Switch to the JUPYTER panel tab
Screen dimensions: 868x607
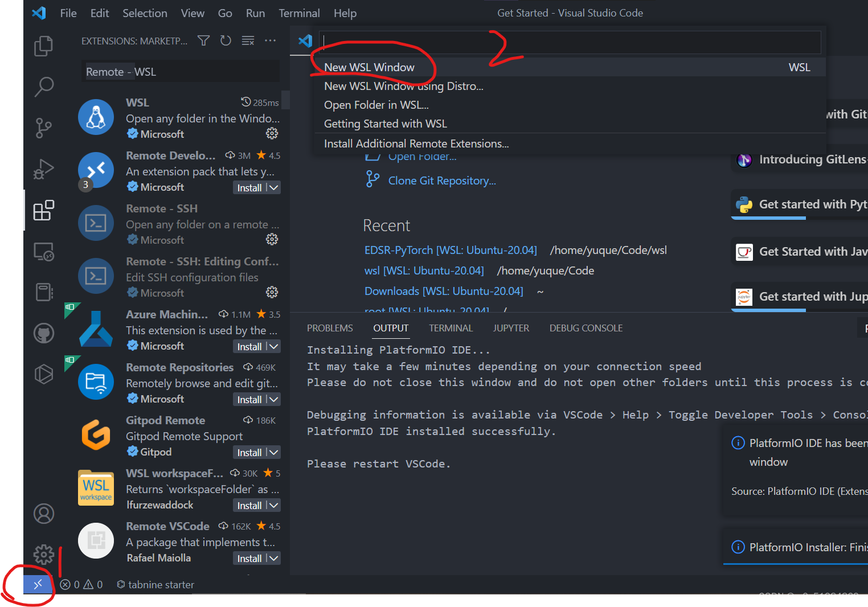[511, 328]
